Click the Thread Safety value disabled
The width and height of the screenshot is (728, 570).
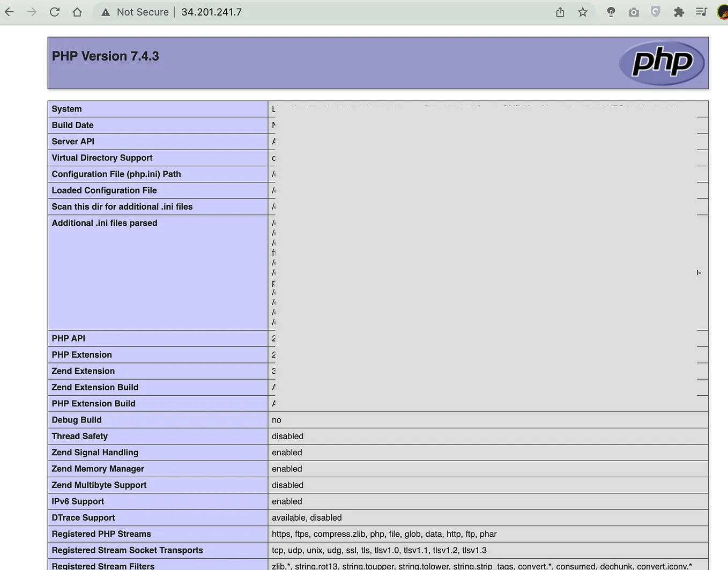pyautogui.click(x=288, y=436)
